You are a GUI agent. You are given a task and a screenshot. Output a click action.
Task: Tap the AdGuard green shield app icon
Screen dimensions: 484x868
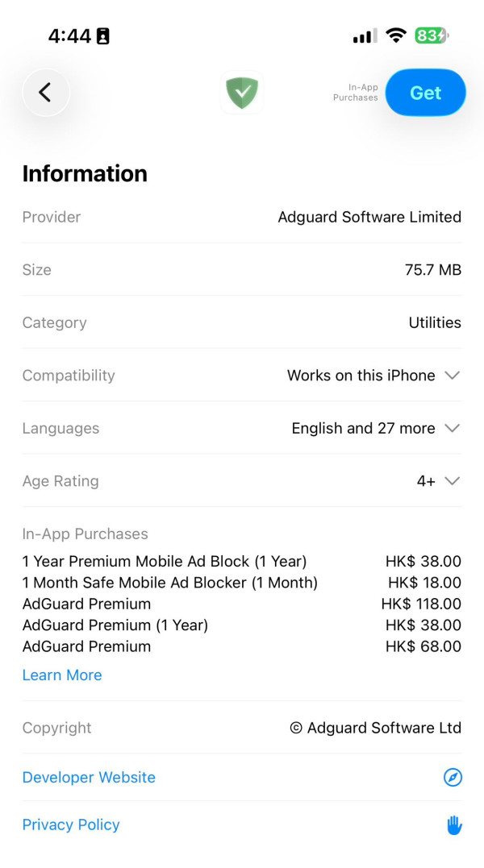[242, 93]
